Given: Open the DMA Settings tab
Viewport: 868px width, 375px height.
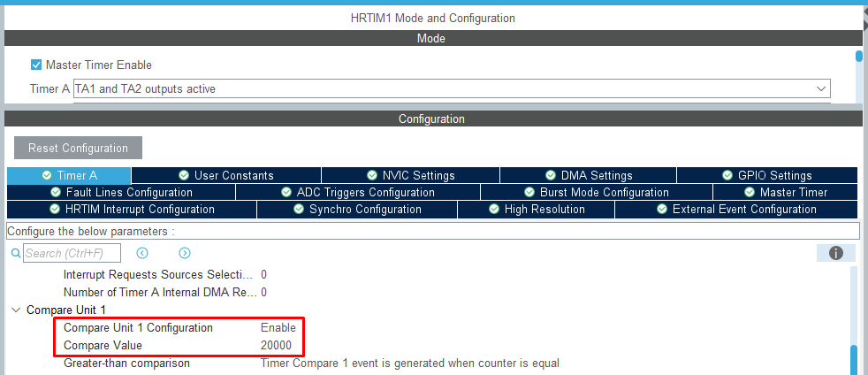Looking at the screenshot, I should tap(589, 176).
